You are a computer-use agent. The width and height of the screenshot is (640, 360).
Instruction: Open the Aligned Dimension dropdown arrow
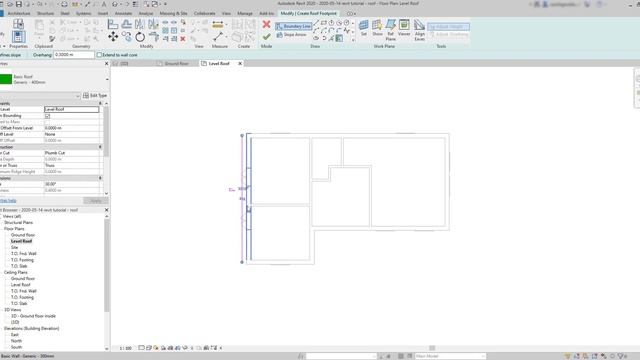227,24
